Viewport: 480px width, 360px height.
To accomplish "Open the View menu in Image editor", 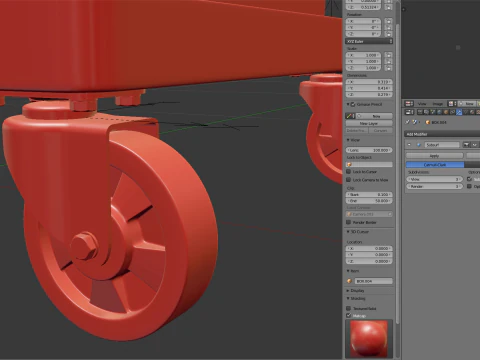I will [422, 104].
